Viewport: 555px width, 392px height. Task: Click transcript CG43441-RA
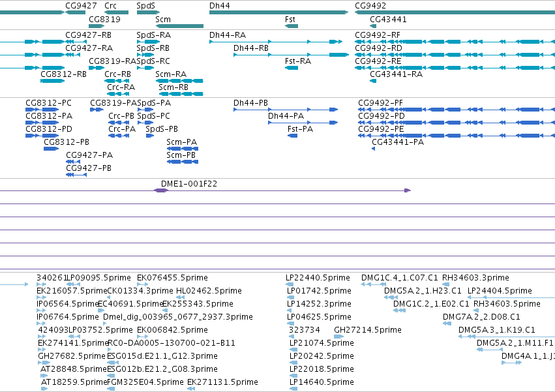tap(373, 81)
